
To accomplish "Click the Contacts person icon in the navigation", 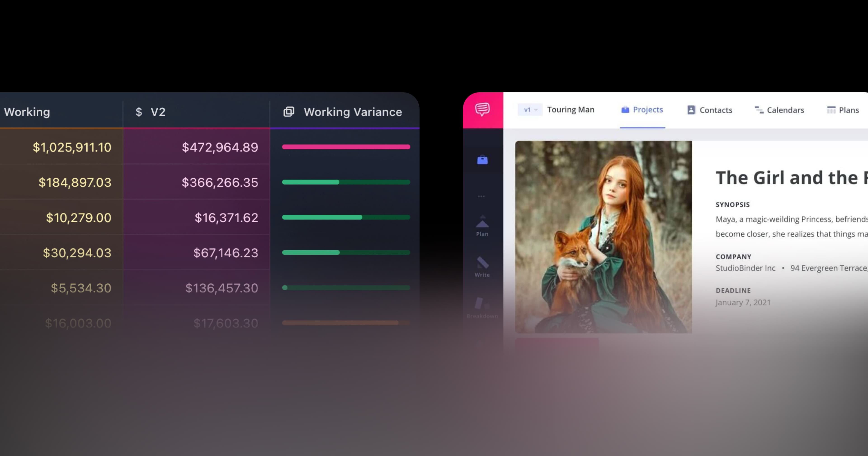I will 691,110.
